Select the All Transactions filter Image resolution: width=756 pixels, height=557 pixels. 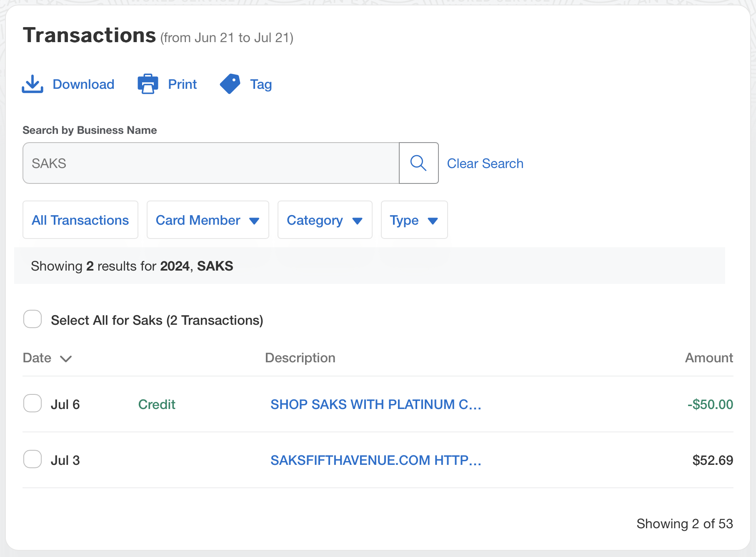[80, 220]
